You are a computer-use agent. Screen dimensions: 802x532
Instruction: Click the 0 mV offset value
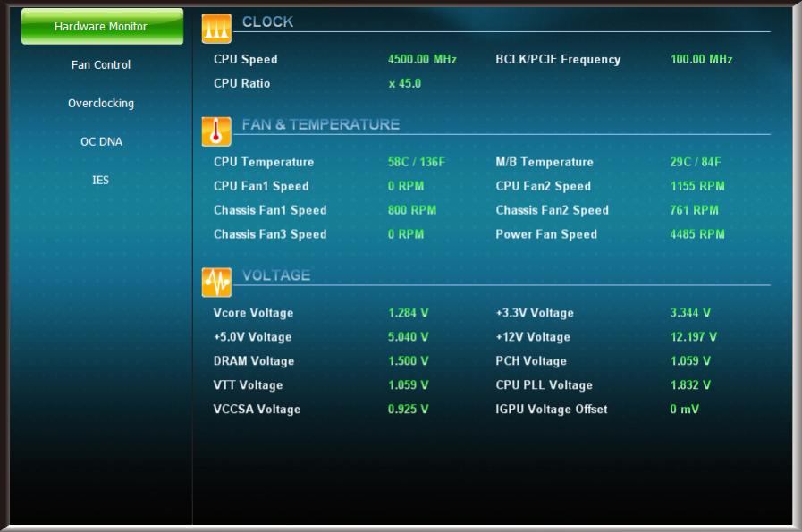(x=684, y=410)
